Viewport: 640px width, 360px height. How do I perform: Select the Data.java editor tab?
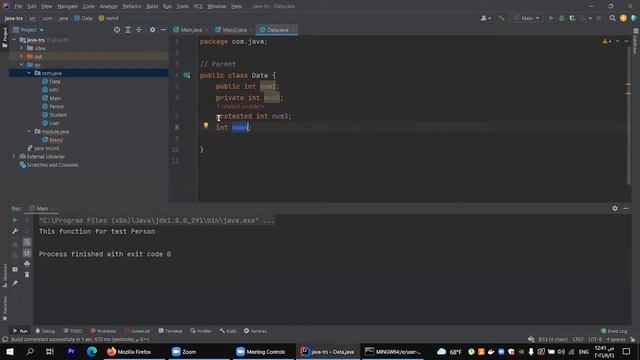(x=277, y=30)
